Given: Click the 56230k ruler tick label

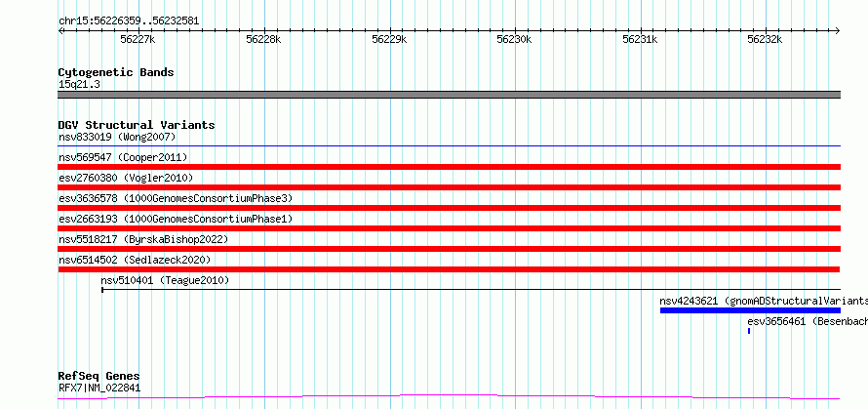Looking at the screenshot, I should [514, 39].
